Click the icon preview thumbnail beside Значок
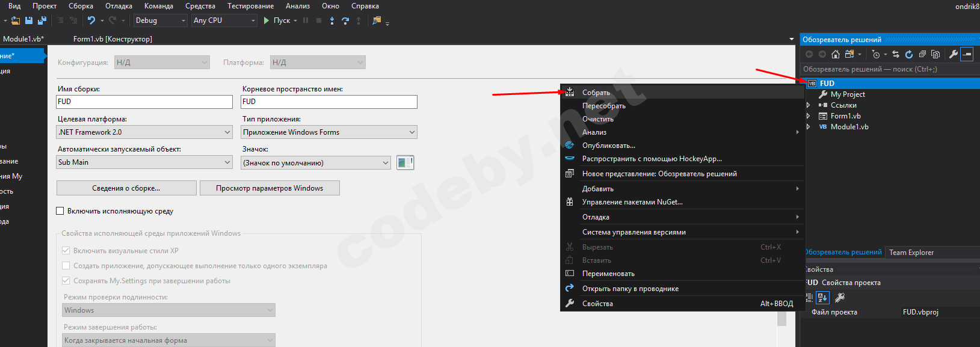Viewport: 980px width, 347px height. click(x=405, y=162)
